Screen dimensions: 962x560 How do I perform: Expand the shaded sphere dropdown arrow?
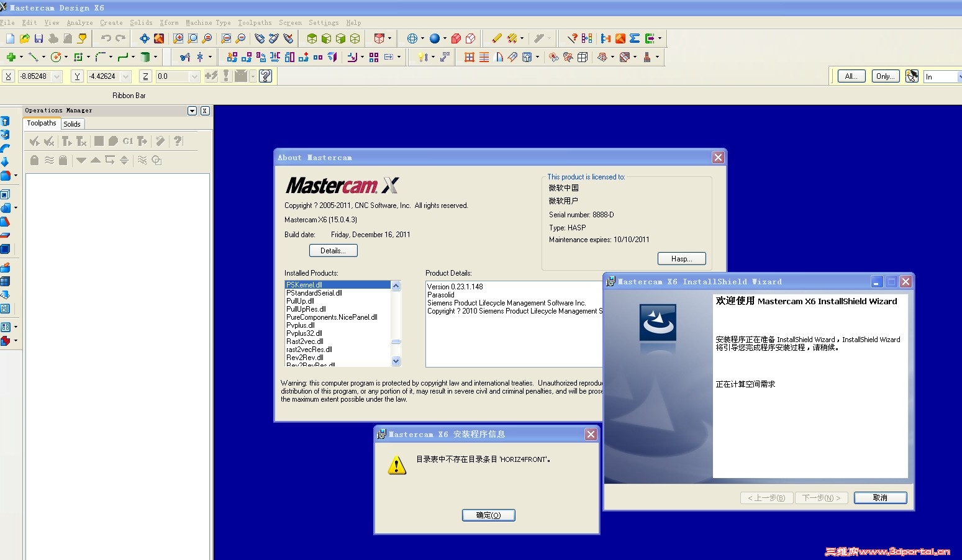tap(445, 38)
